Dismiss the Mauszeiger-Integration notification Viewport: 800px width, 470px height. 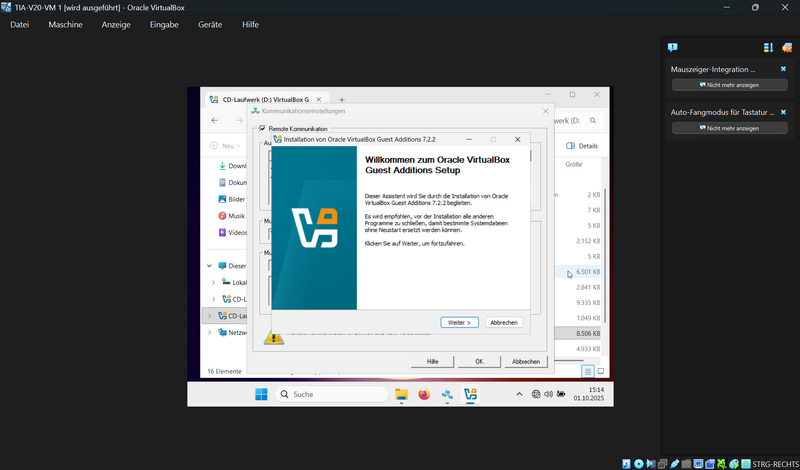coord(783,69)
